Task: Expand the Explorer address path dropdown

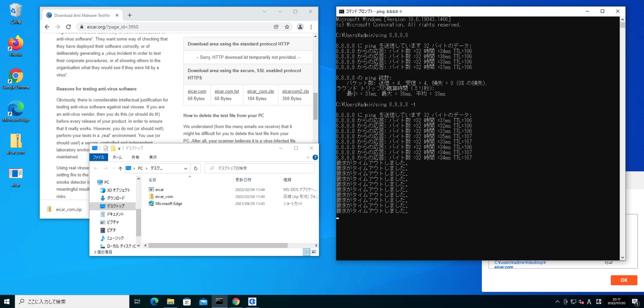Action: tap(186, 168)
